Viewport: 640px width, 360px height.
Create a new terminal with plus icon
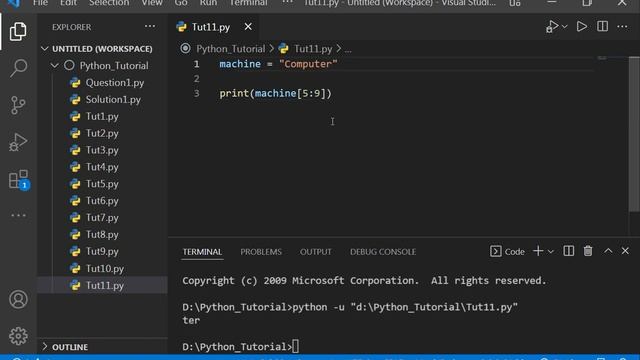538,251
